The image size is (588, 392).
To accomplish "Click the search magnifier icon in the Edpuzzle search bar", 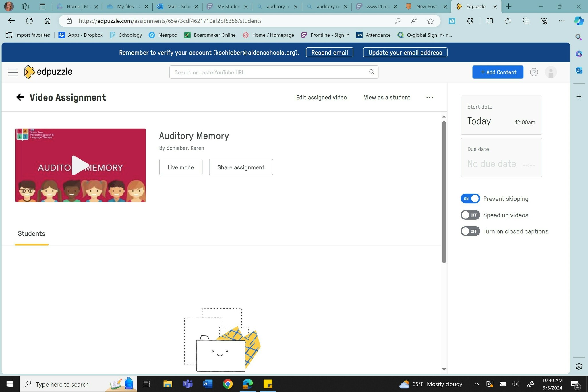I will coord(372,72).
